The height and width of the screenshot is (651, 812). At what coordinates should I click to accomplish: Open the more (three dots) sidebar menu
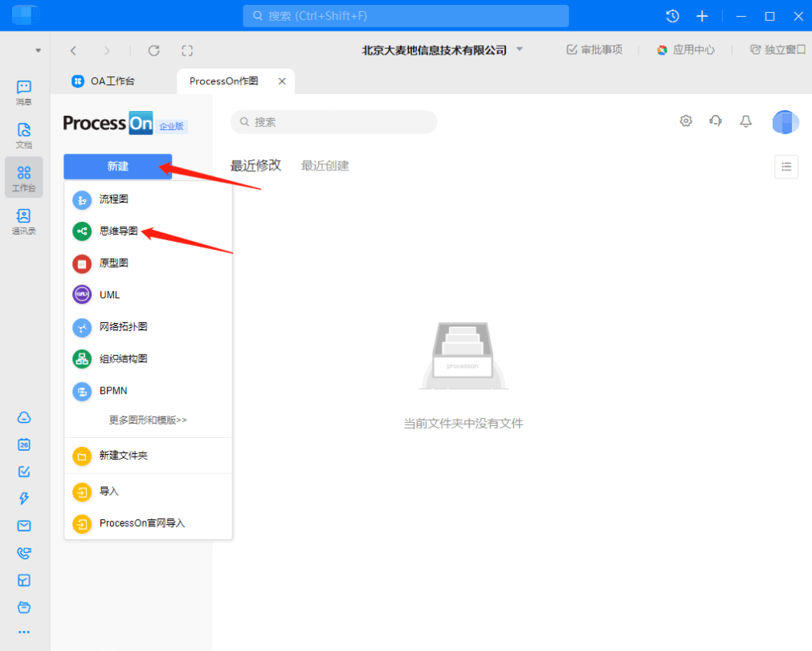point(24,632)
